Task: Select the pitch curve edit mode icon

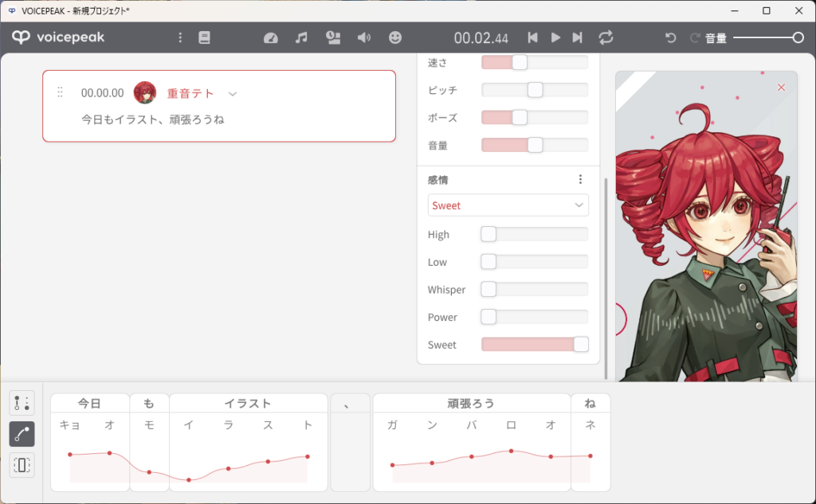Action: (22, 434)
